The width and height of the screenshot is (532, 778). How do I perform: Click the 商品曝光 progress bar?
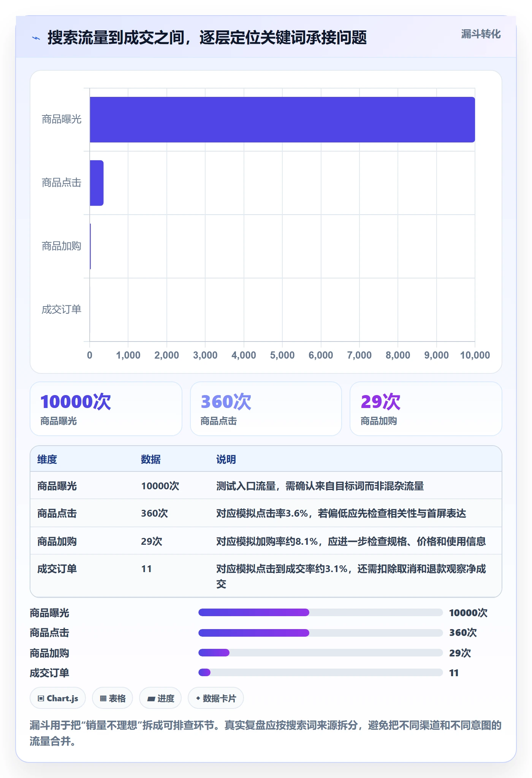[x=320, y=612]
